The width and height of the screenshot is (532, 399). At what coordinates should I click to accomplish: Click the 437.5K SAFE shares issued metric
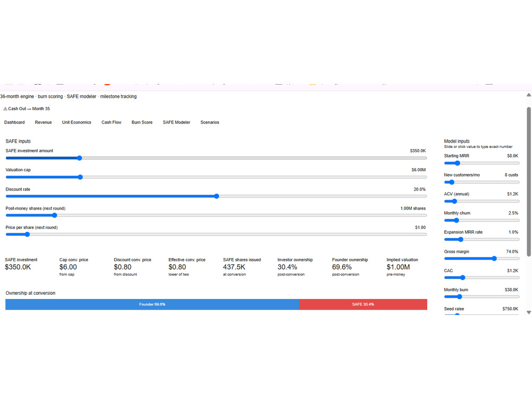pyautogui.click(x=234, y=267)
